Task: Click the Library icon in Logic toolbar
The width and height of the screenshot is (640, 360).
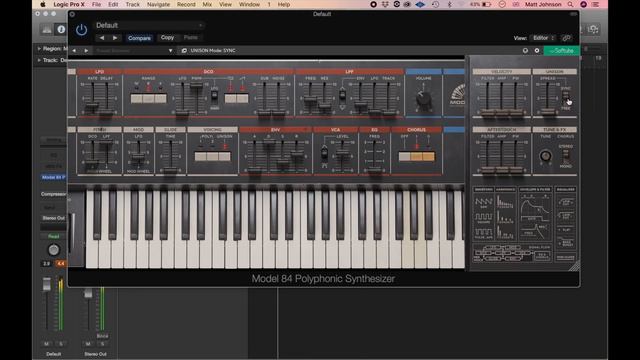Action: pyautogui.click(x=47, y=29)
